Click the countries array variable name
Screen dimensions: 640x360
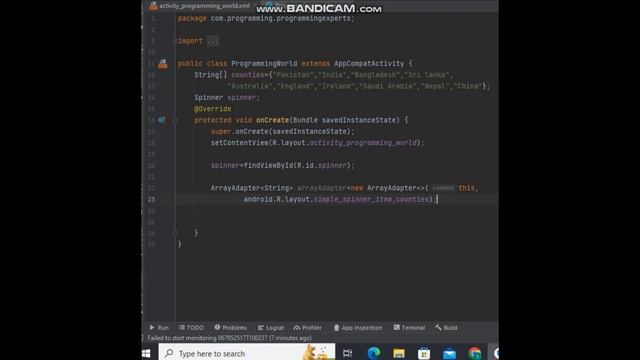point(248,75)
